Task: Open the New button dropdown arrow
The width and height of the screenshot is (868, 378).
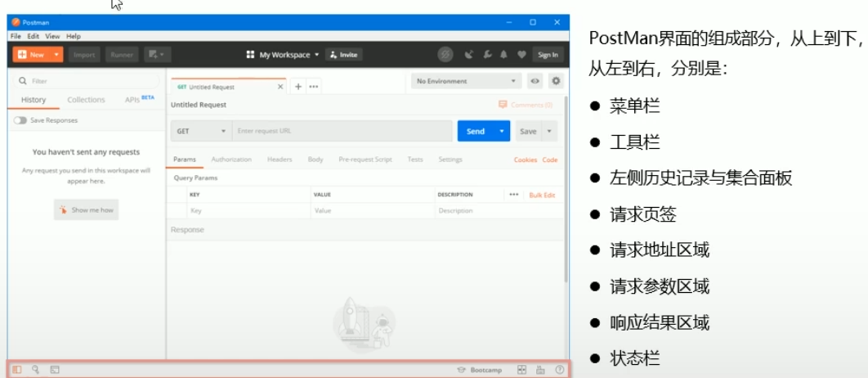Action: click(x=56, y=54)
